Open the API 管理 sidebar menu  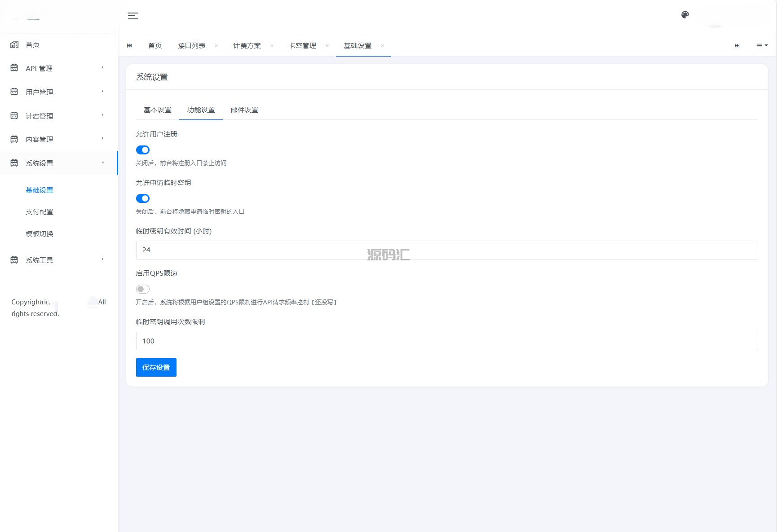pyautogui.click(x=58, y=68)
